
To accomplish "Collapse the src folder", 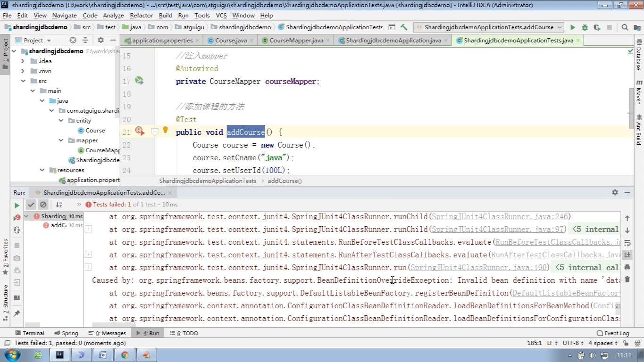I will point(23,81).
